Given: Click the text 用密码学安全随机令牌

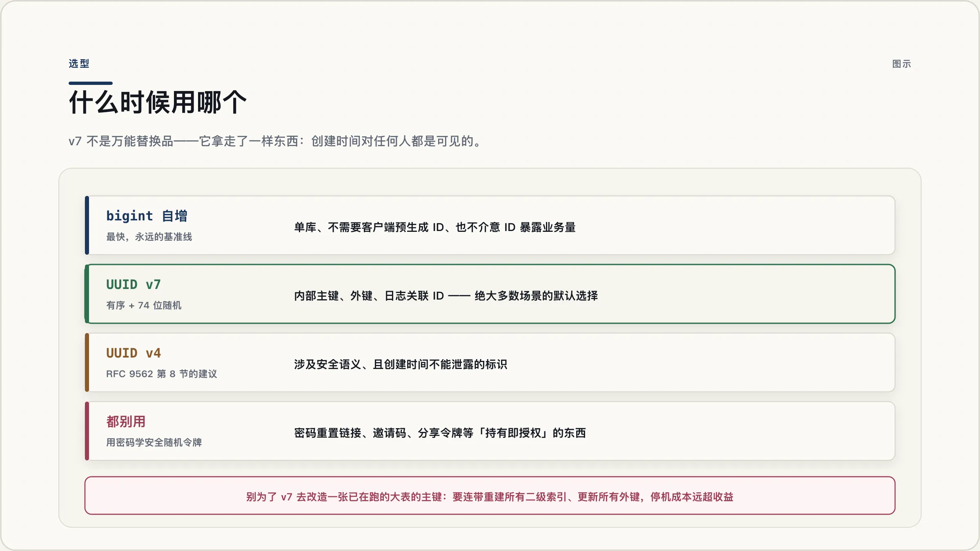Looking at the screenshot, I should point(154,442).
